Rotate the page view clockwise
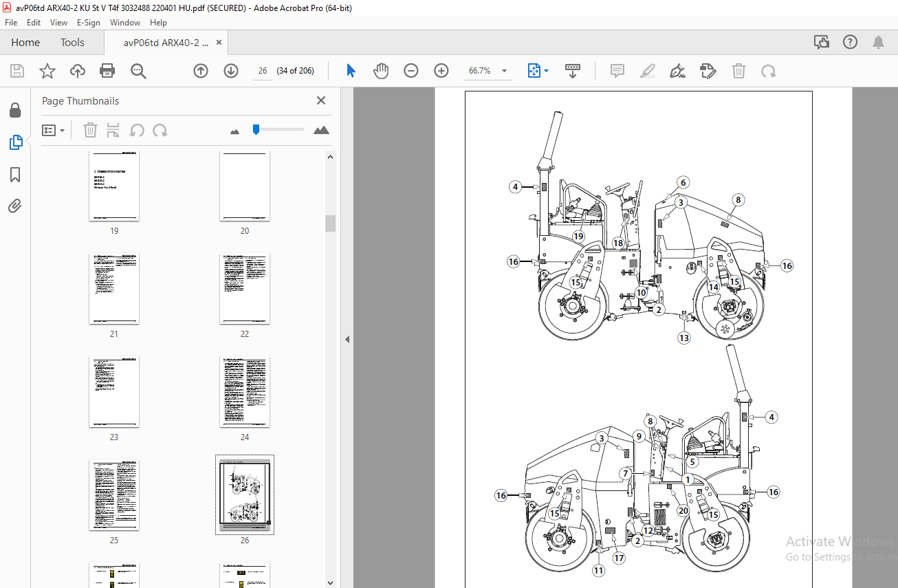Screen dimensions: 898x588 click(769, 71)
